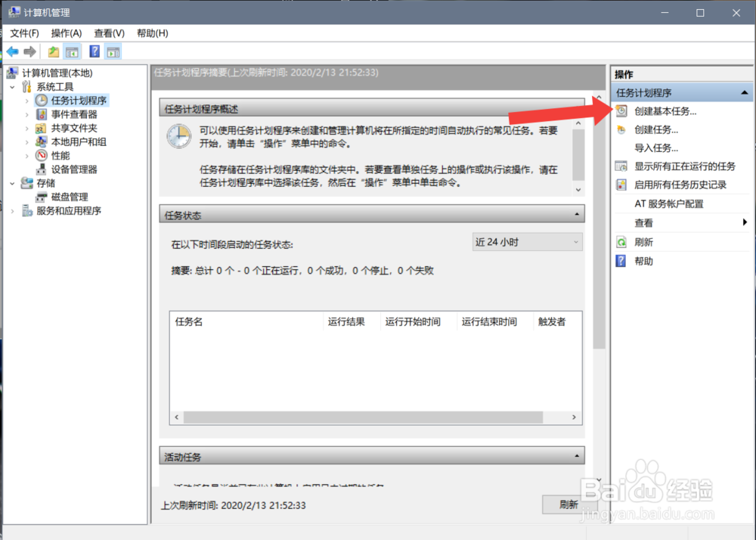Click the overview panel scrollbar down arrow
Screen dimensions: 756x540
pos(578,189)
